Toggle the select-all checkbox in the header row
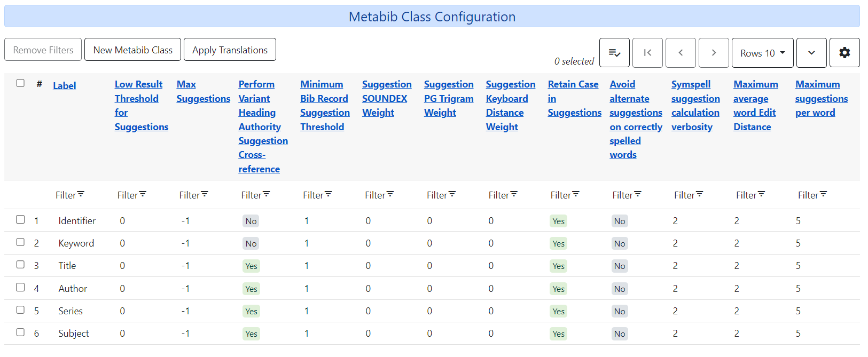The width and height of the screenshot is (868, 357). [20, 83]
